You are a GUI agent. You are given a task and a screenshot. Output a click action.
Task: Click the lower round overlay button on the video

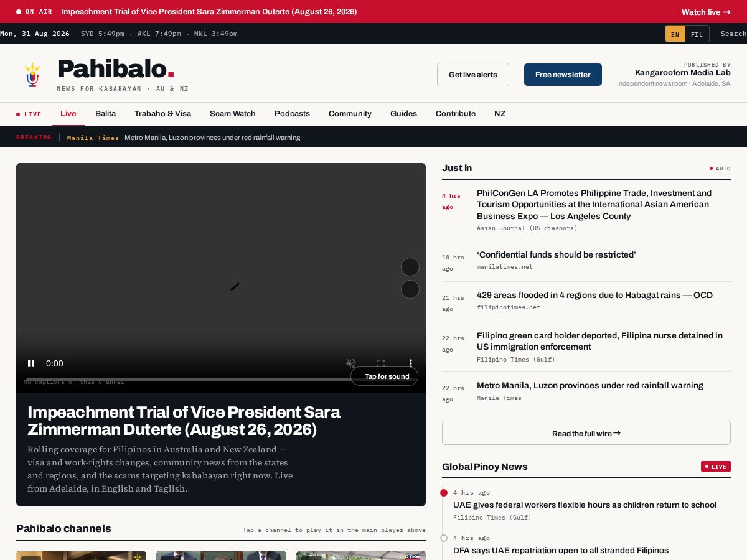410,289
